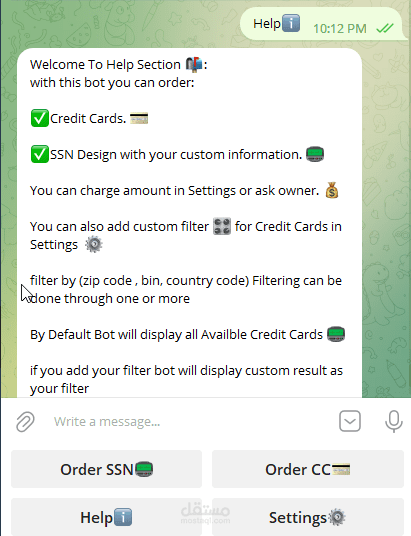Viewport: 411px width, 536px height.
Task: Click the double check marks on the sent message
Action: tap(385, 28)
